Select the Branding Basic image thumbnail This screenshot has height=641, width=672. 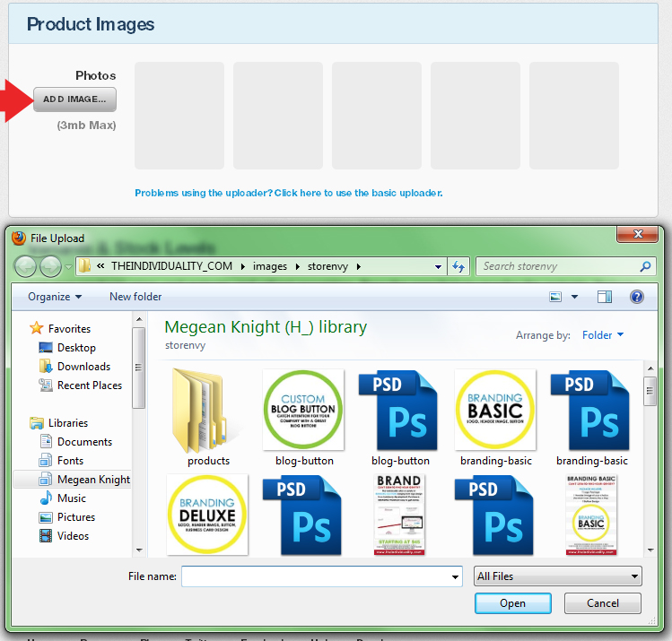(495, 410)
